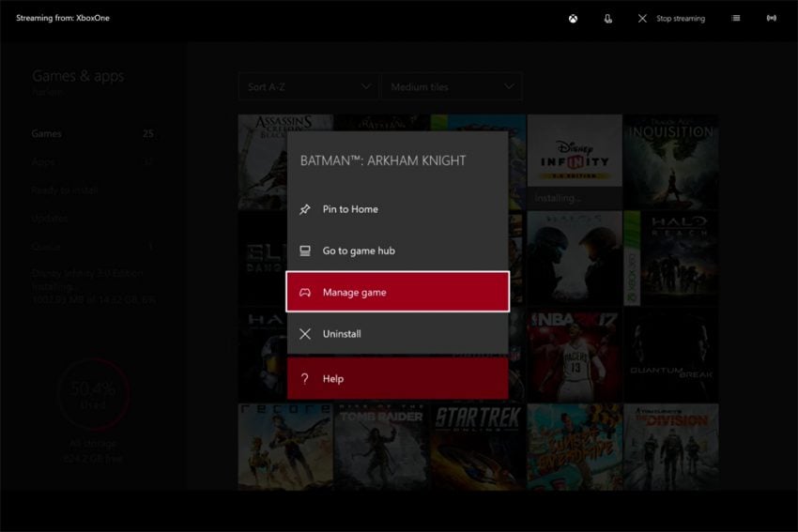Image resolution: width=798 pixels, height=532 pixels.
Task: Click the streaming quality broadcast icon
Action: tap(772, 19)
